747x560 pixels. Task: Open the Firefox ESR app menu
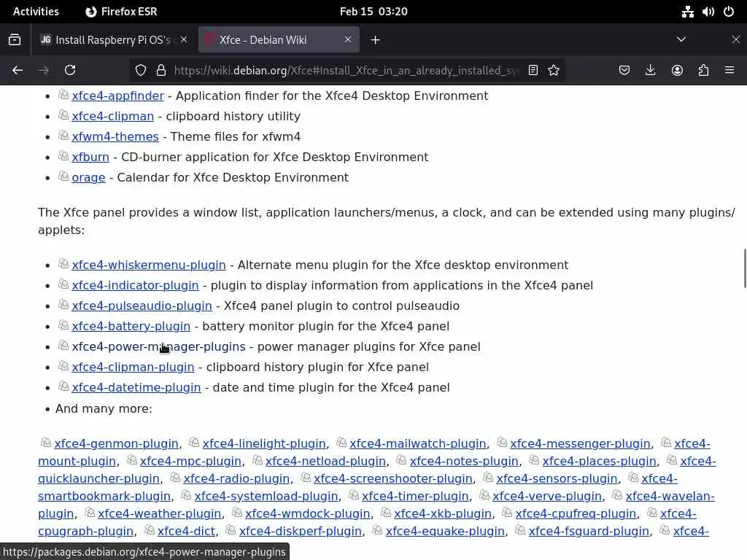(x=121, y=12)
